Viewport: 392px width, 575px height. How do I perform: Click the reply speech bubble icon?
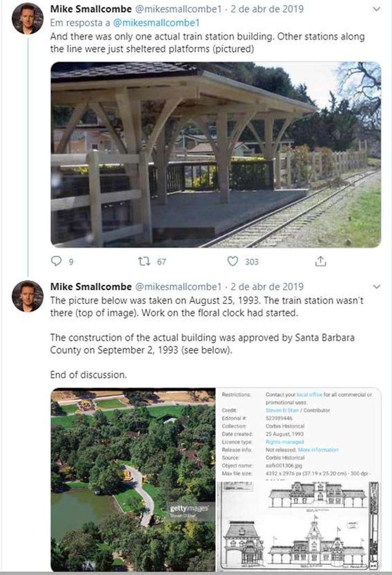coord(56,261)
